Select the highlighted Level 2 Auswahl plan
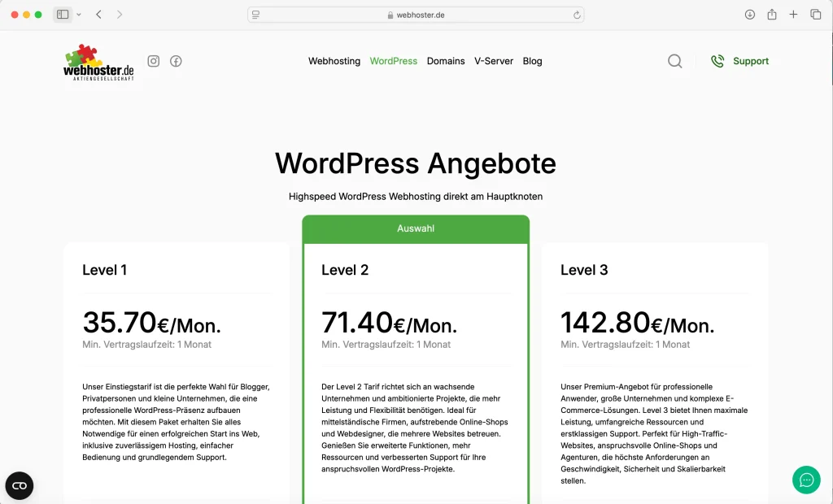Image resolution: width=833 pixels, height=504 pixels. 415,228
